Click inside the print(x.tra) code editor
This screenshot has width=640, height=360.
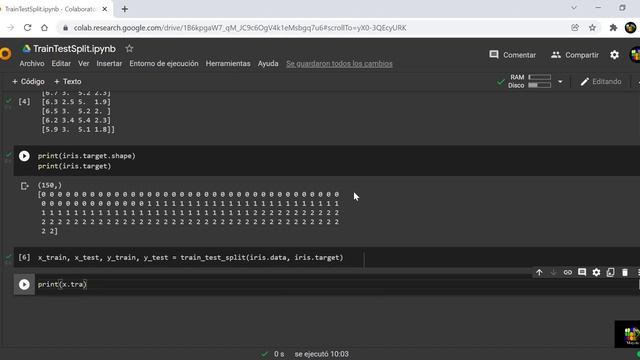pyautogui.click(x=335, y=284)
